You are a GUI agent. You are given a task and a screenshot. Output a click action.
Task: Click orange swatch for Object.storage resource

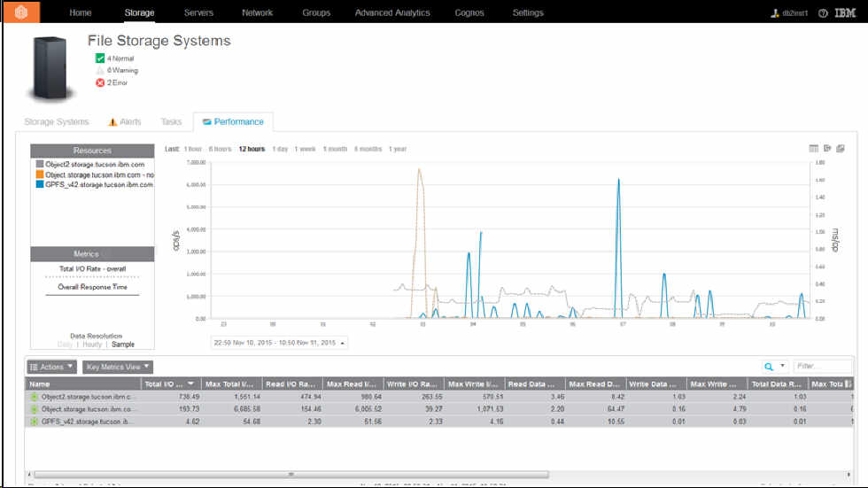click(x=39, y=174)
